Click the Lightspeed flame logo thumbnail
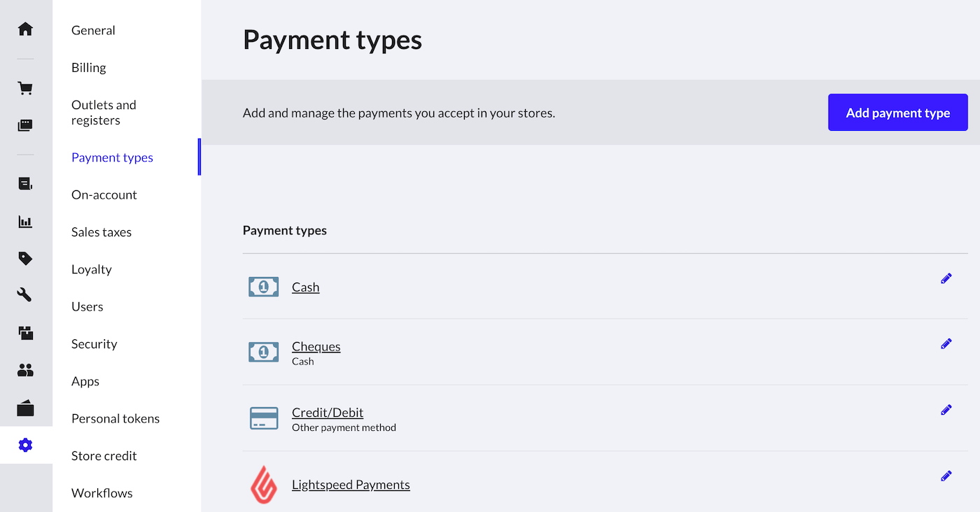980x512 pixels. click(x=264, y=485)
